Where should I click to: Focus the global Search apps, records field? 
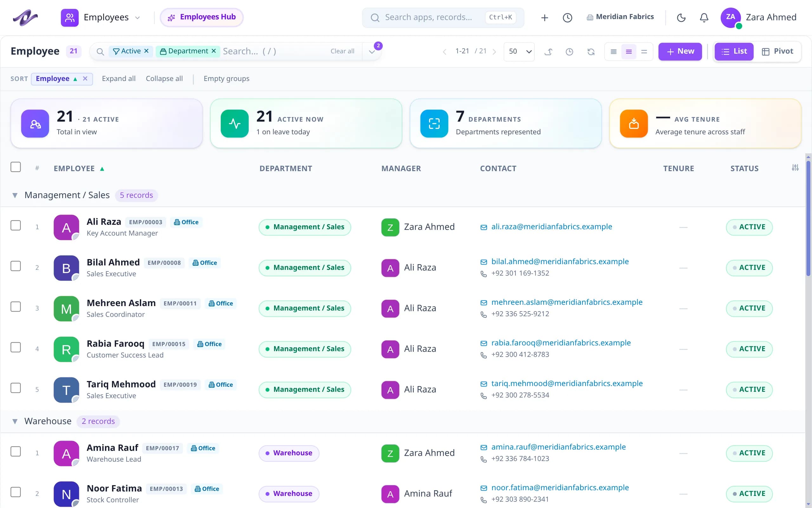[443, 17]
